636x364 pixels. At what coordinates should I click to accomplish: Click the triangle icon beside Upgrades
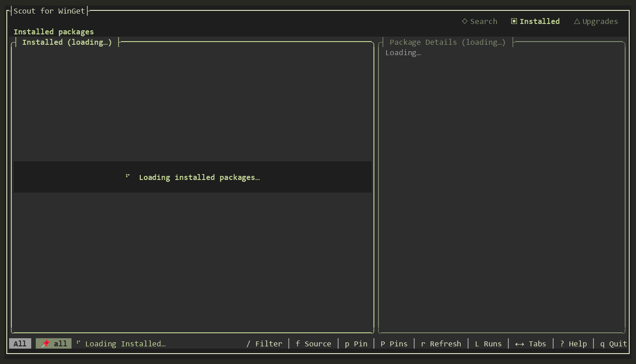coord(577,21)
